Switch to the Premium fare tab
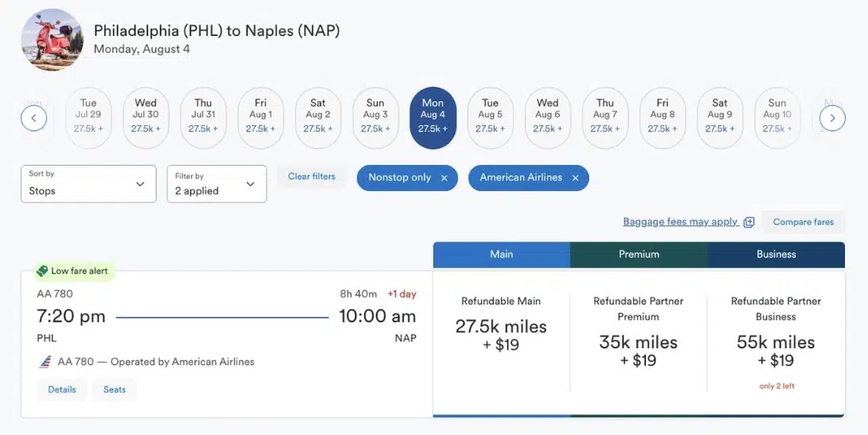Screen dimensions: 868x435 click(x=639, y=255)
